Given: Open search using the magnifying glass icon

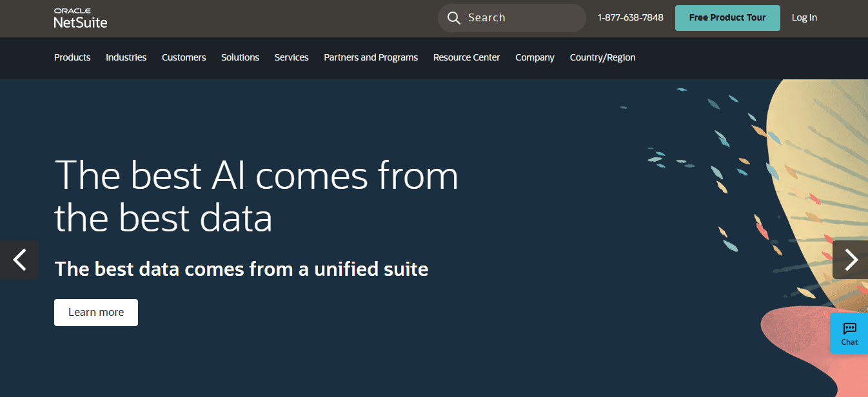Looking at the screenshot, I should (454, 17).
